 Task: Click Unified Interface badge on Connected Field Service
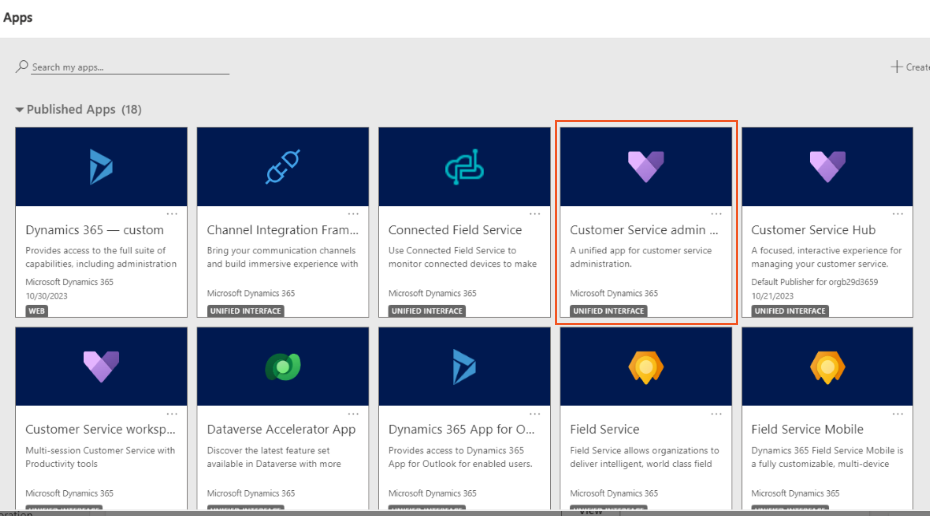tap(427, 311)
